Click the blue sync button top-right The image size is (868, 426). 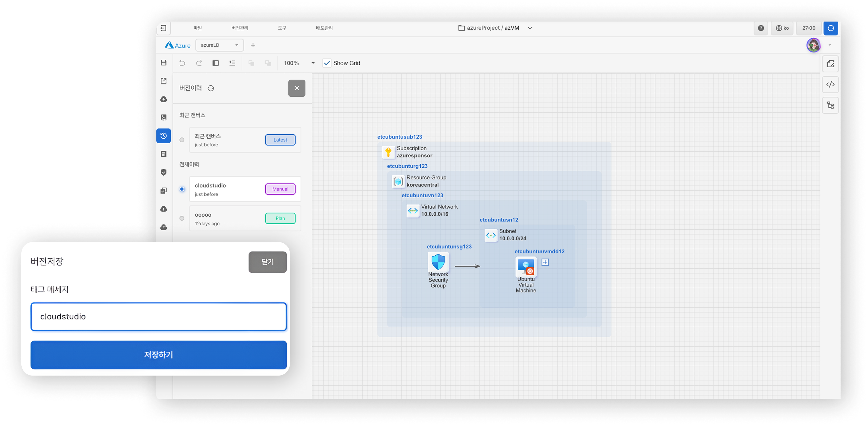[x=831, y=28]
